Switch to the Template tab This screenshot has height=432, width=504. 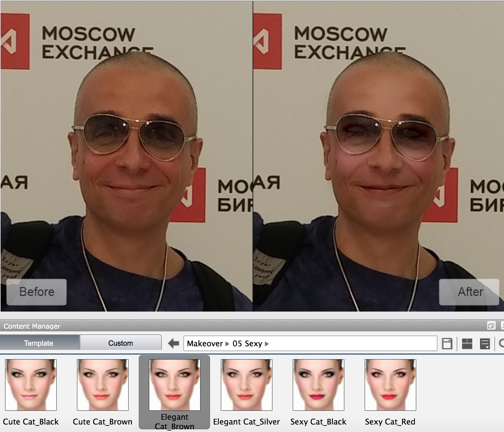[39, 343]
